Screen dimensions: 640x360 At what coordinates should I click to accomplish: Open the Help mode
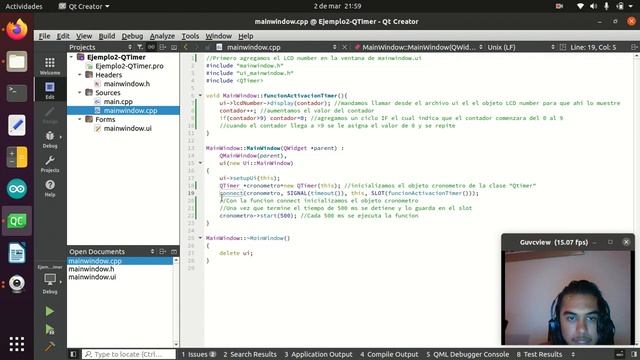pyautogui.click(x=50, y=188)
